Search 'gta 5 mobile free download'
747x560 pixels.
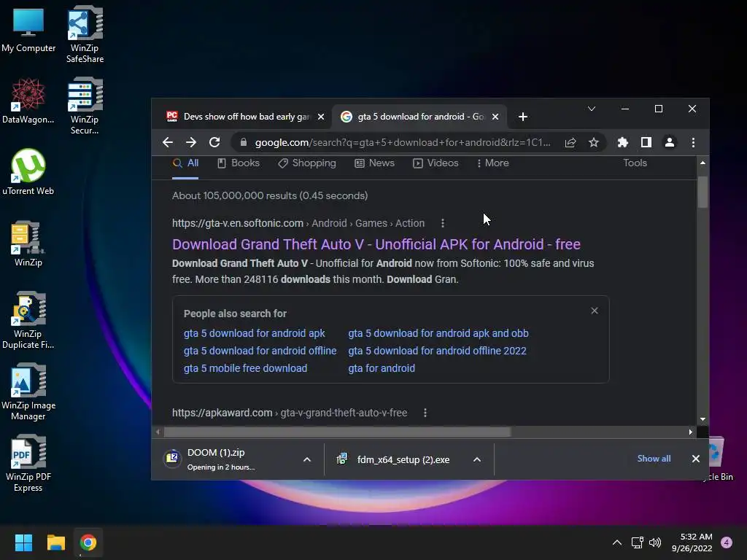(245, 368)
